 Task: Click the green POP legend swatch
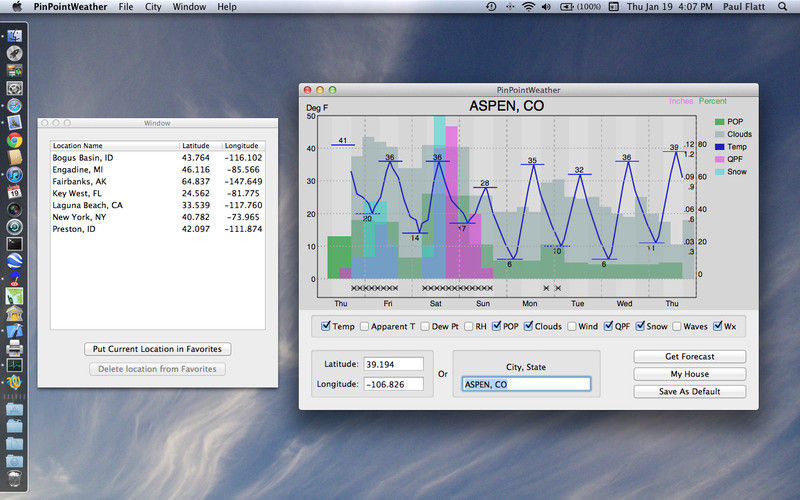[719, 121]
